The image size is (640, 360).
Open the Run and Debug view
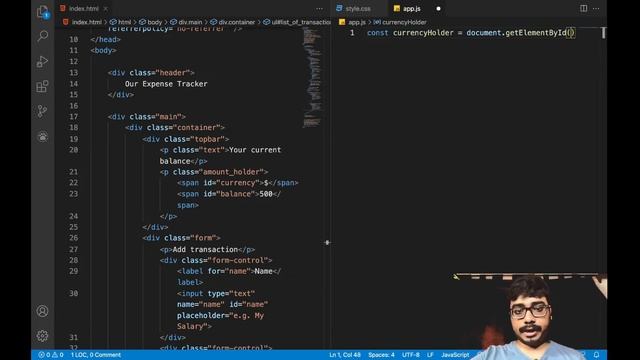42,61
